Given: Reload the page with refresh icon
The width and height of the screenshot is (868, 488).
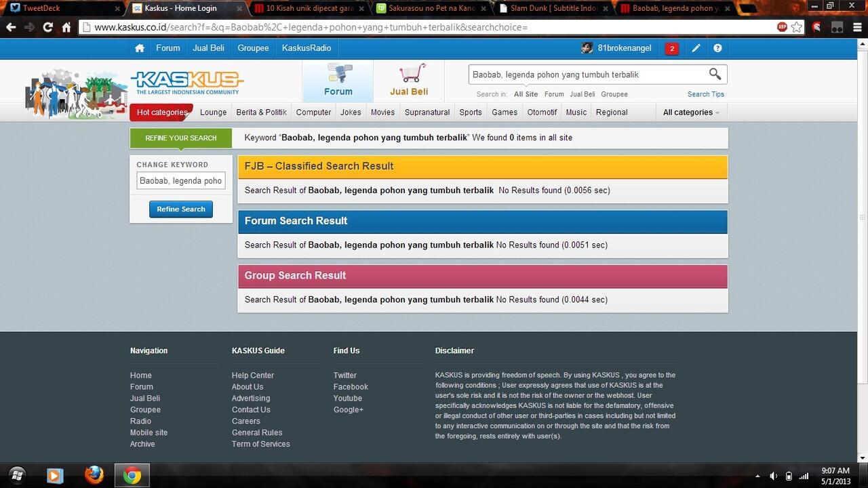Looking at the screenshot, I should pyautogui.click(x=47, y=27).
